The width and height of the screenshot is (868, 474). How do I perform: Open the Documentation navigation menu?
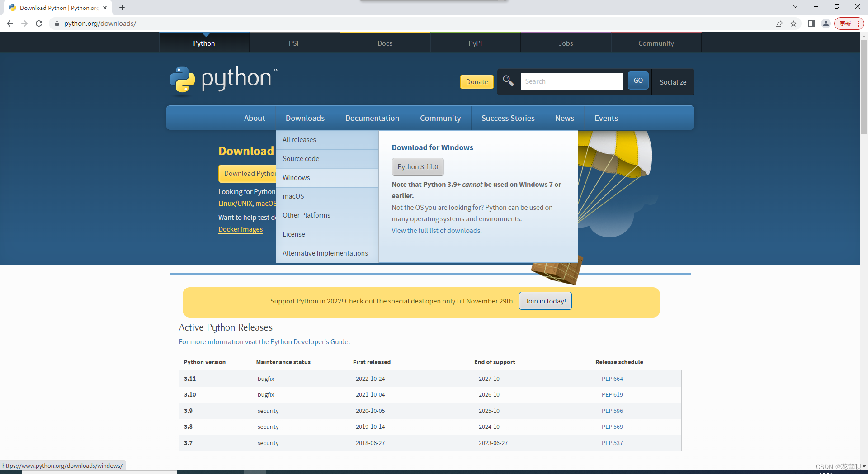tap(372, 118)
